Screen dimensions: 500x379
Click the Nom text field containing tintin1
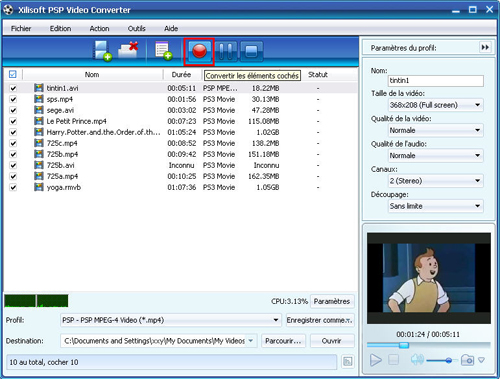tap(436, 81)
